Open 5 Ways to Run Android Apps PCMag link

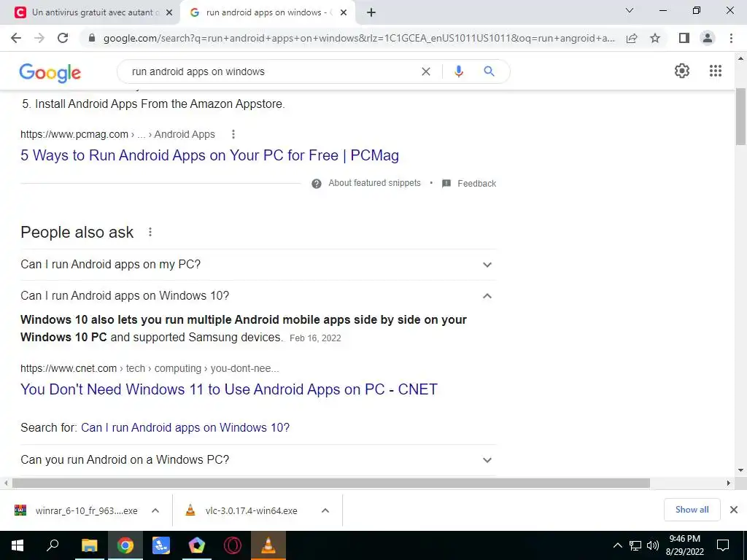click(209, 155)
